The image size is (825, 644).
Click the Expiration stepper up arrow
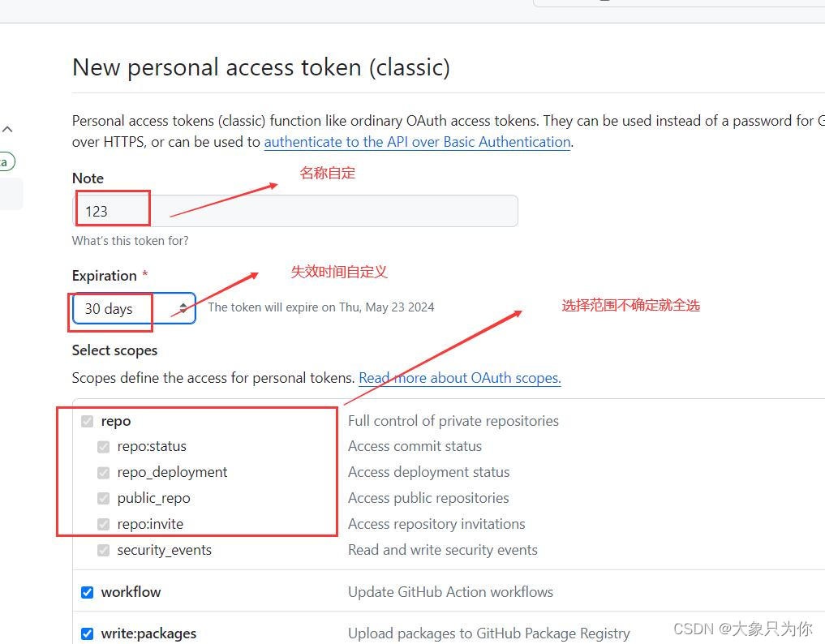tap(183, 303)
